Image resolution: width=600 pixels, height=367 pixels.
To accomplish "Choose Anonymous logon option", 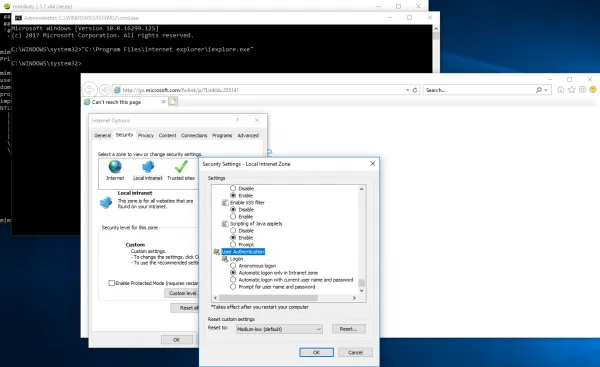I will pyautogui.click(x=233, y=266).
